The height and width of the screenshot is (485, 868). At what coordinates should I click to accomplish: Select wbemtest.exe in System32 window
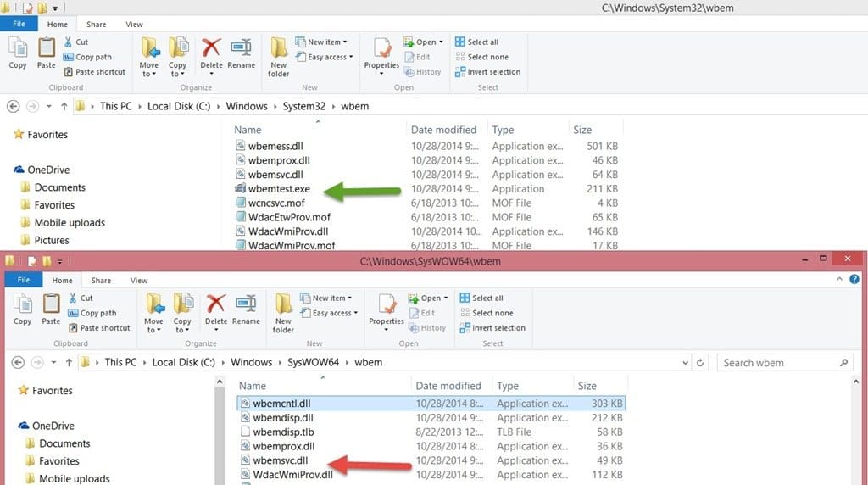(x=278, y=189)
